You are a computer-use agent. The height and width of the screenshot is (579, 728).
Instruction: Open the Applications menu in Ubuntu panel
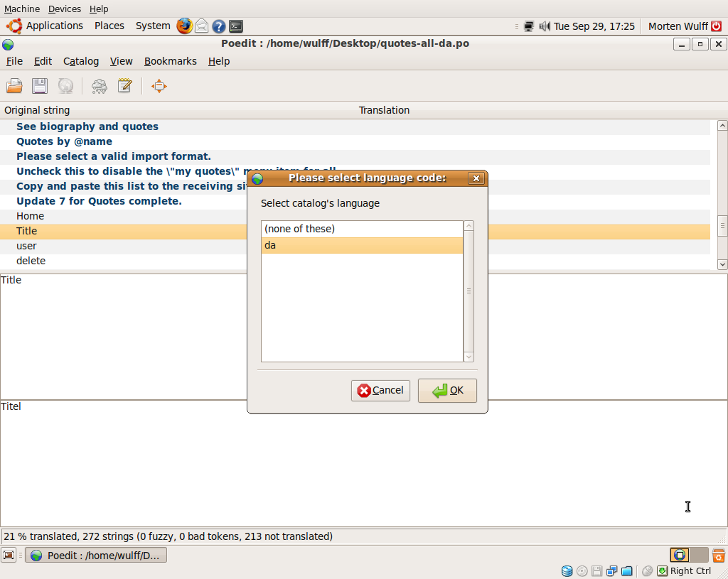(x=54, y=26)
